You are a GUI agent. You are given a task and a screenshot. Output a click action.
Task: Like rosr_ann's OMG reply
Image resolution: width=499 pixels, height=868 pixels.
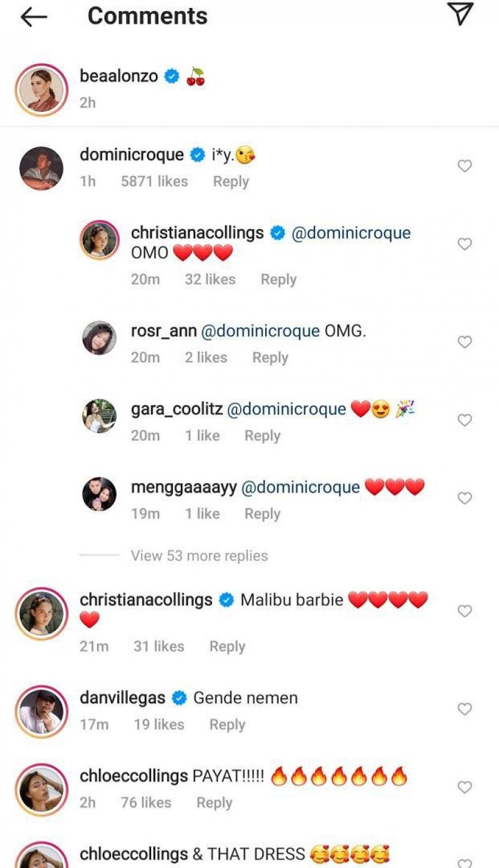pyautogui.click(x=465, y=342)
